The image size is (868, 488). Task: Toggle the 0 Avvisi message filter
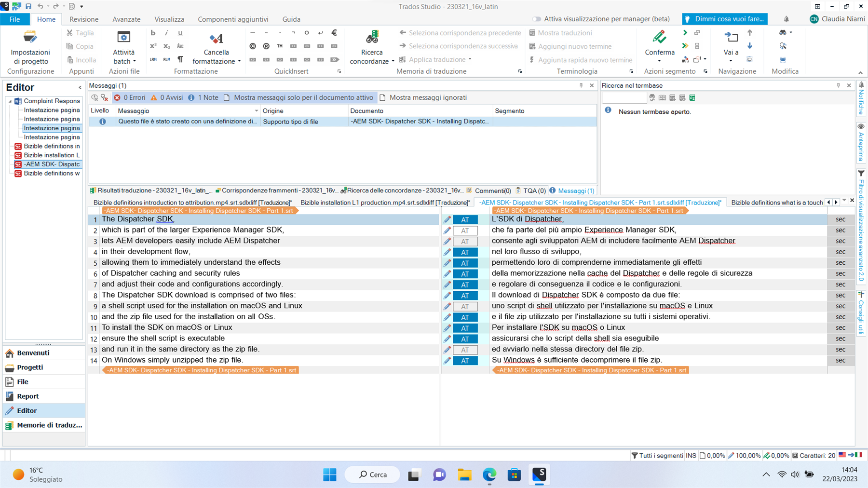[167, 97]
